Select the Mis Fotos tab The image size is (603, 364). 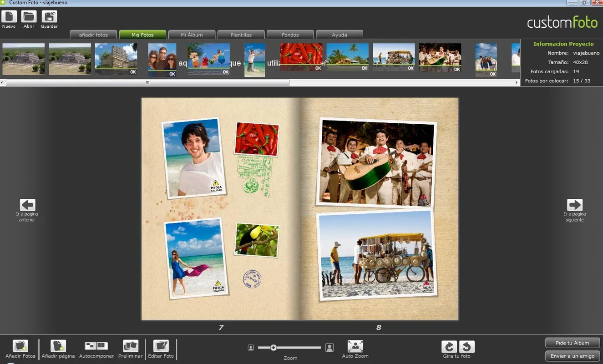click(142, 35)
